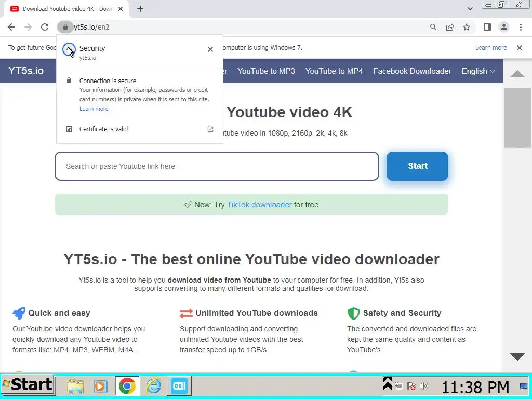Open the zoom magnifier icon in address bar
Image resolution: width=532 pixels, height=399 pixels.
433,27
